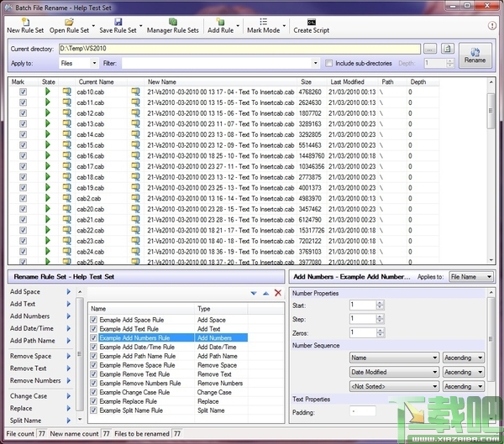Toggle the Include sub-directories checkbox
This screenshot has width=504, height=444.
pyautogui.click(x=328, y=63)
